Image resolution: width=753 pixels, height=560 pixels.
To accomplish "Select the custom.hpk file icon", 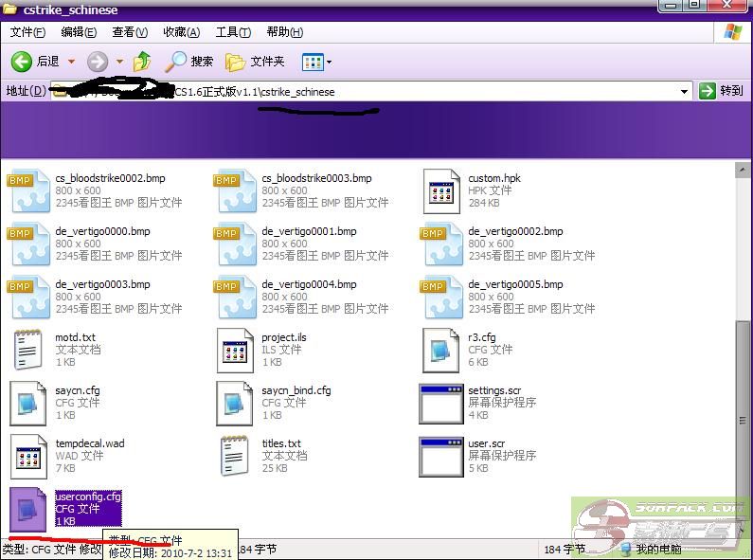I will [440, 190].
